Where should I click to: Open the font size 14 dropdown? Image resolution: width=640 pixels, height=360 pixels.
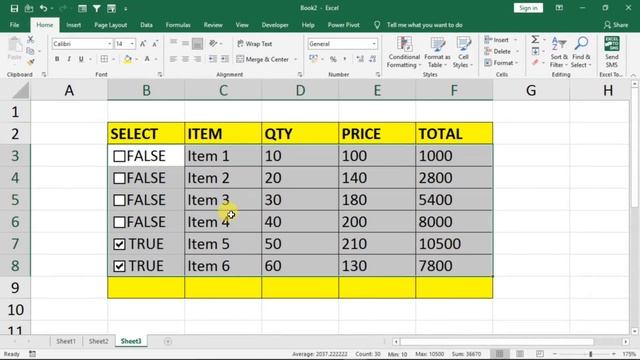132,44
